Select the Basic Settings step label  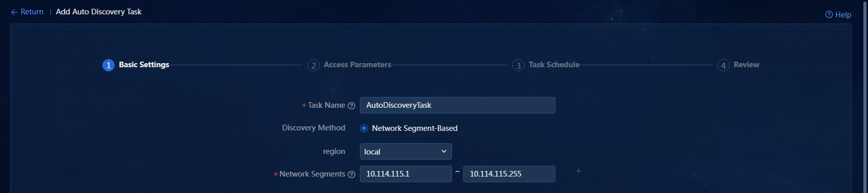(x=144, y=65)
